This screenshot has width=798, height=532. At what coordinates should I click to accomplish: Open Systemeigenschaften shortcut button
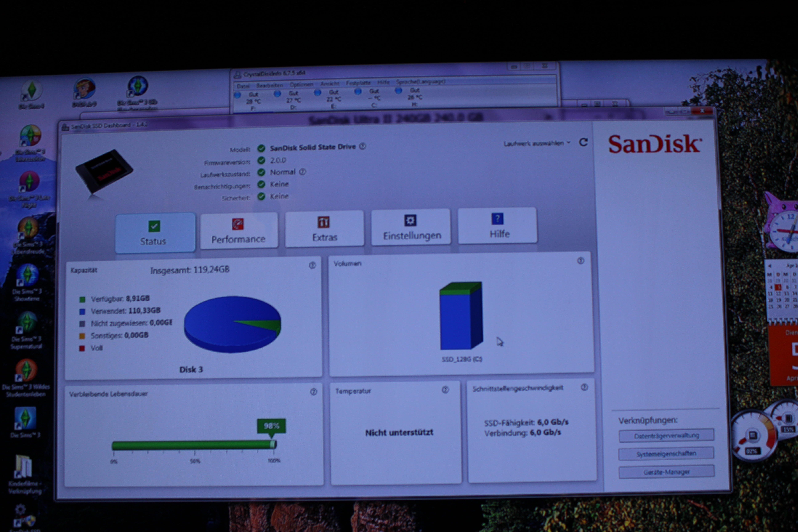[x=666, y=454]
